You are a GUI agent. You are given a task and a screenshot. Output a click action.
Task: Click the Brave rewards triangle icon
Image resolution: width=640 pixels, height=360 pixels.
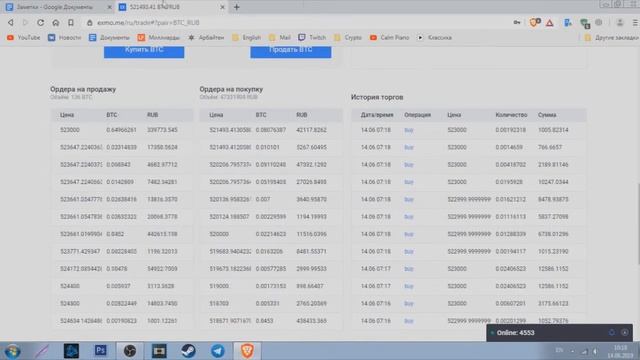[549, 23]
